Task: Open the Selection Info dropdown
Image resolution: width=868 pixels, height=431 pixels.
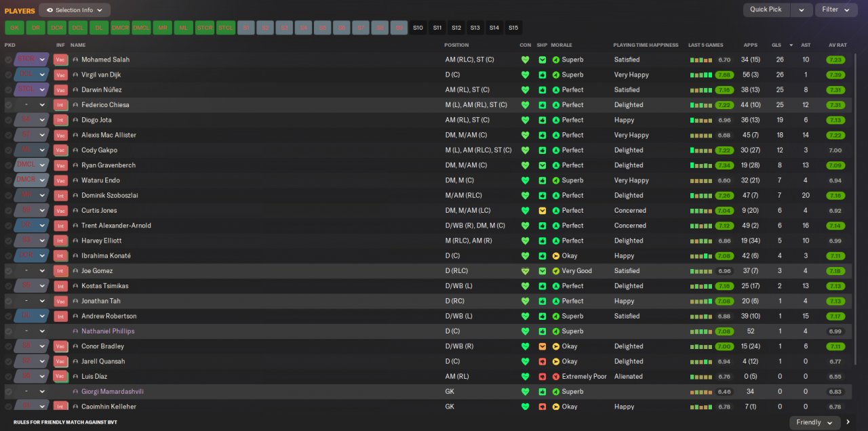Action: click(75, 10)
